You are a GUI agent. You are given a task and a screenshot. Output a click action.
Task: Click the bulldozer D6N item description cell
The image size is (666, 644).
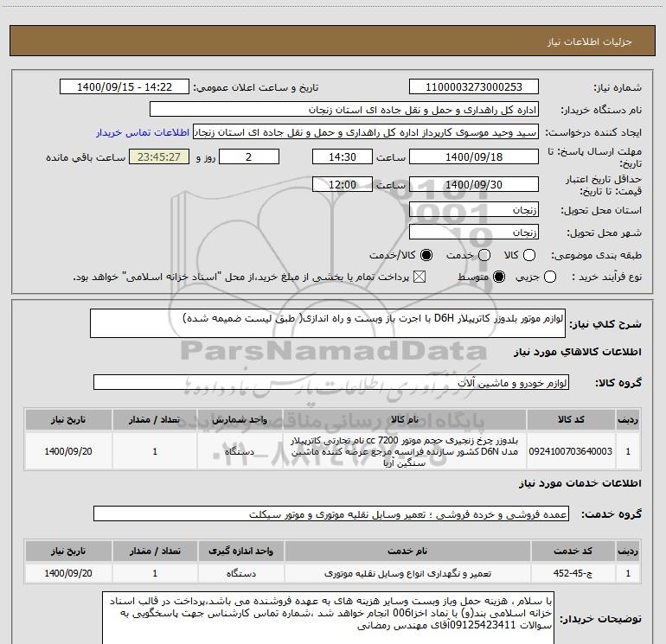(405, 451)
